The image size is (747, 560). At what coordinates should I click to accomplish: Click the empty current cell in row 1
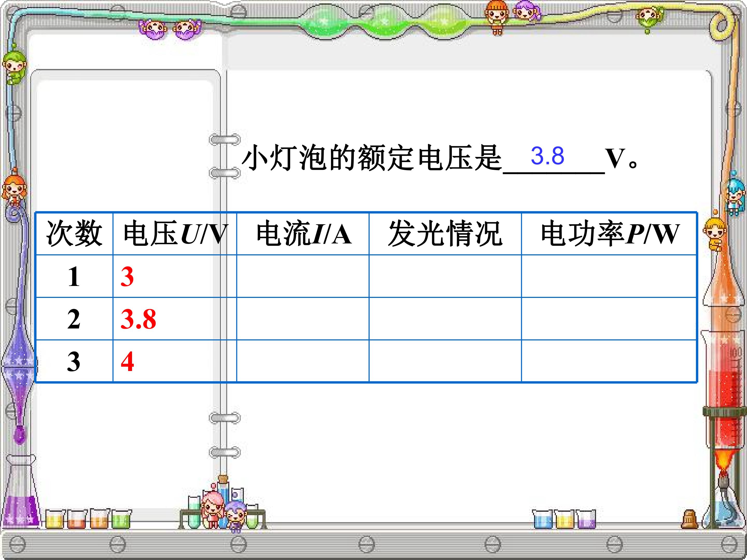pyautogui.click(x=303, y=276)
